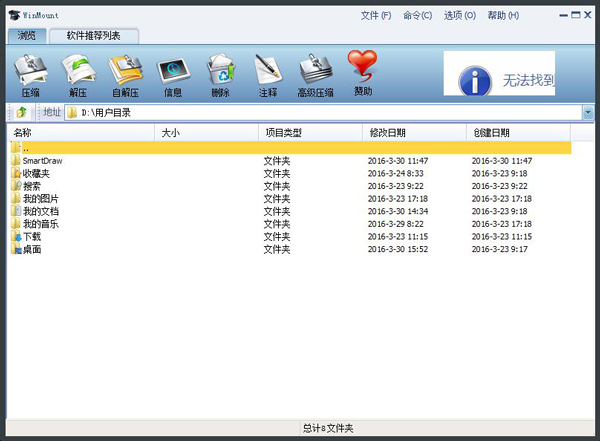The height and width of the screenshot is (441, 600).
Task: Click the SmartDraw folder icon
Action: pyautogui.click(x=16, y=160)
